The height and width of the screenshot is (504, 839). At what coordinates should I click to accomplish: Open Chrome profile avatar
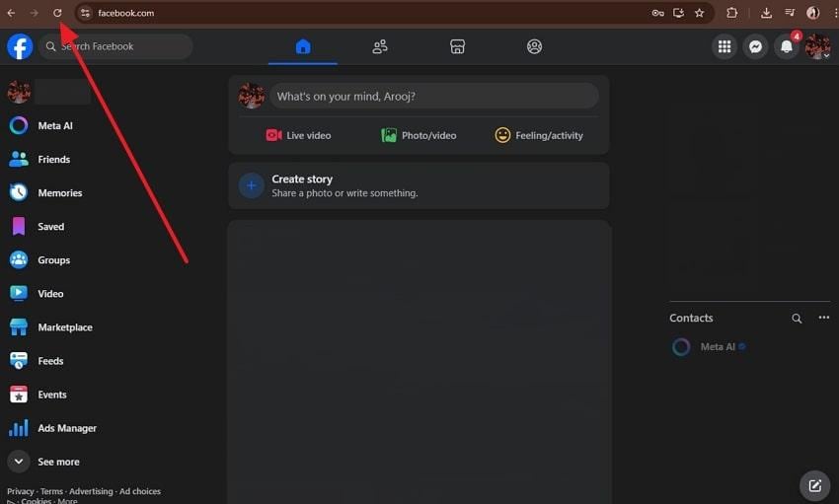point(812,13)
